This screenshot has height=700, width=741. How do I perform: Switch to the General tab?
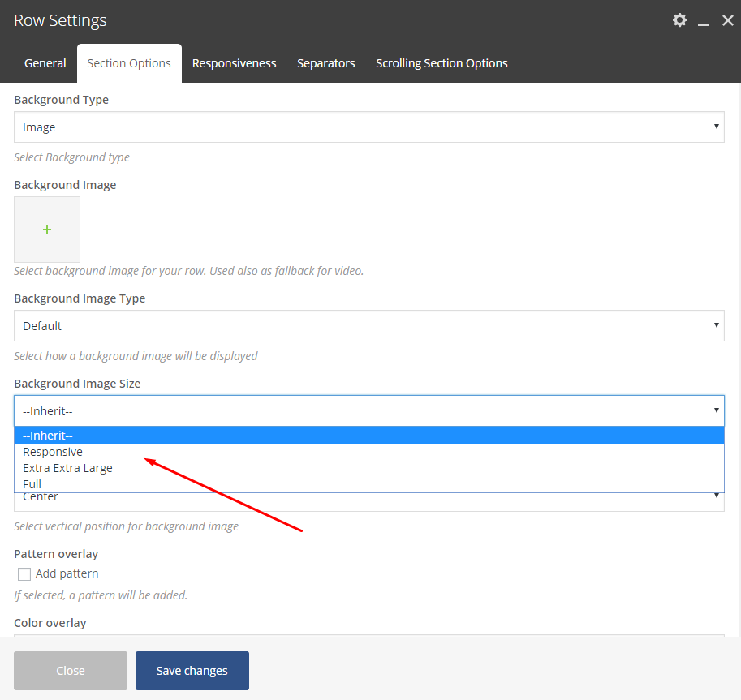point(45,63)
